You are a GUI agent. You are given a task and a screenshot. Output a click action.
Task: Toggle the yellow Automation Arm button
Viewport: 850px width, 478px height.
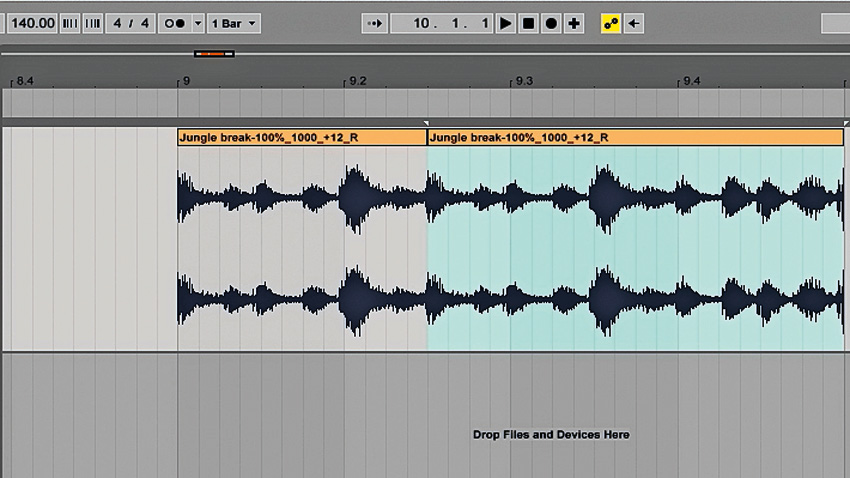[x=611, y=23]
